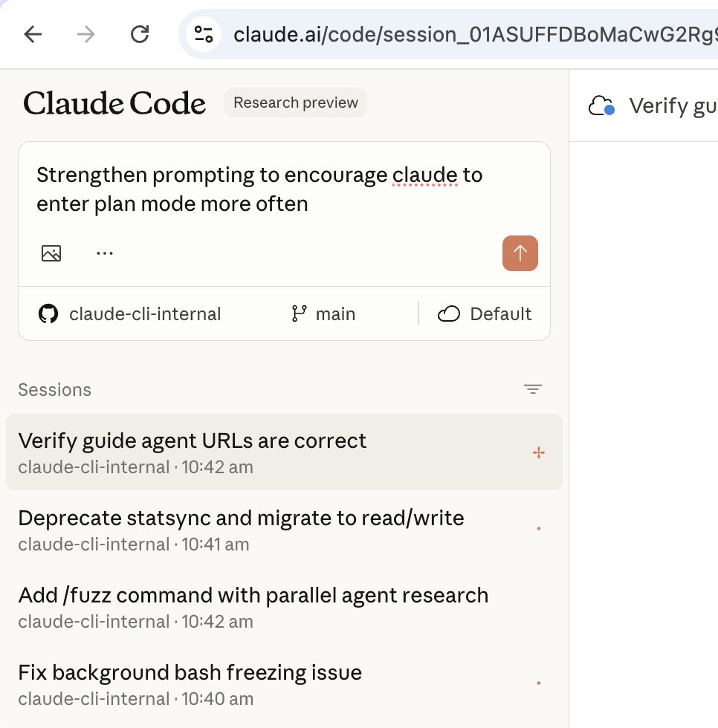Image resolution: width=718 pixels, height=728 pixels.
Task: Navigate back with the browser arrow
Action: click(x=33, y=34)
